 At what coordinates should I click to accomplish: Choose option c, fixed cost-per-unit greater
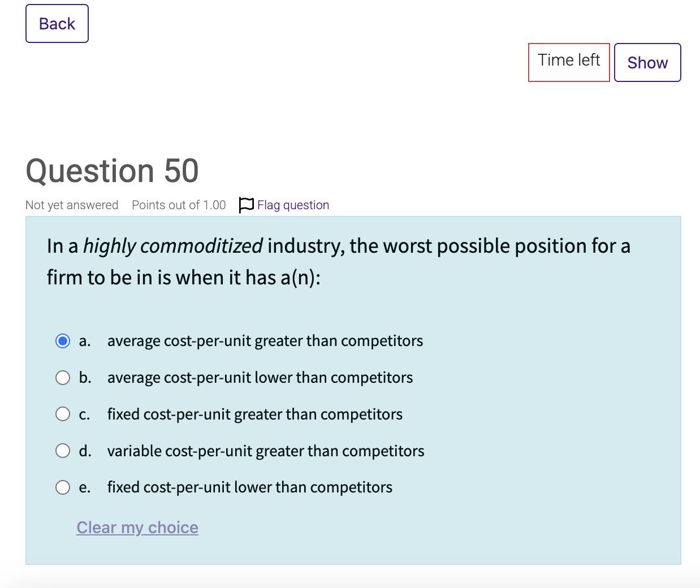[63, 414]
